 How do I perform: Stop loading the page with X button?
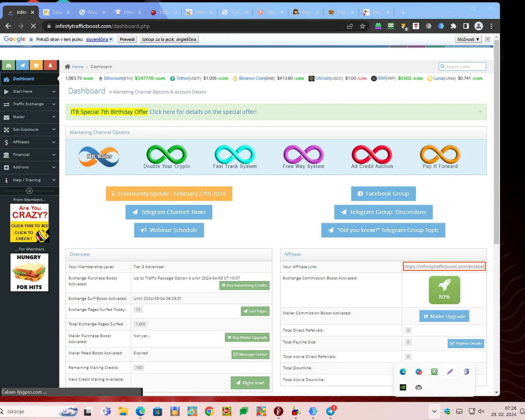(x=33, y=26)
